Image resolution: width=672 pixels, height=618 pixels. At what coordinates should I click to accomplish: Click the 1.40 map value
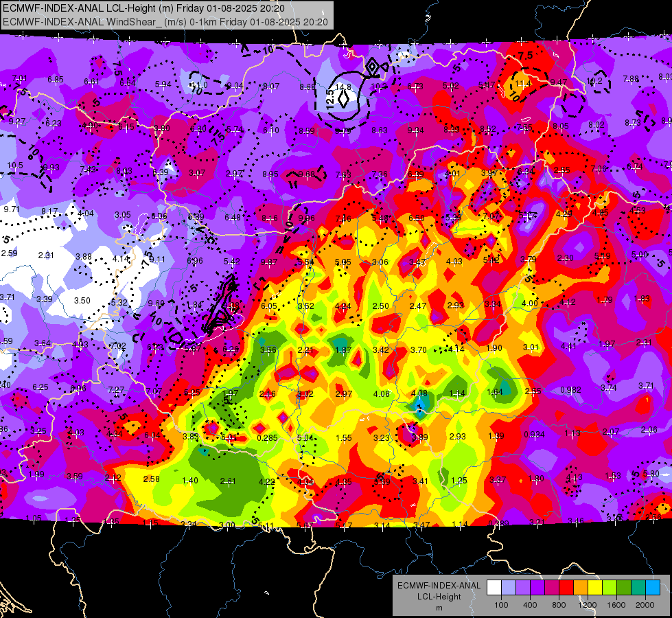tap(190, 481)
